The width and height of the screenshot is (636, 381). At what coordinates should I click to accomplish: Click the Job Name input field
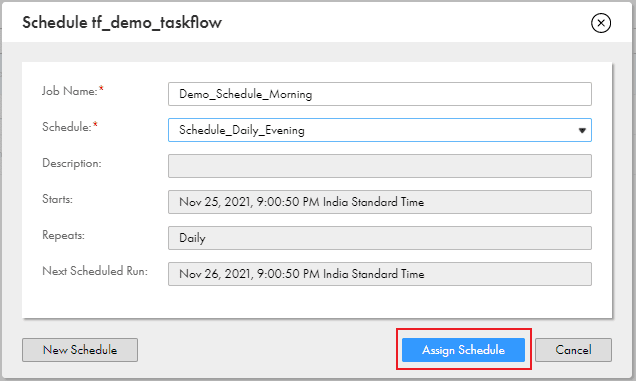point(380,94)
